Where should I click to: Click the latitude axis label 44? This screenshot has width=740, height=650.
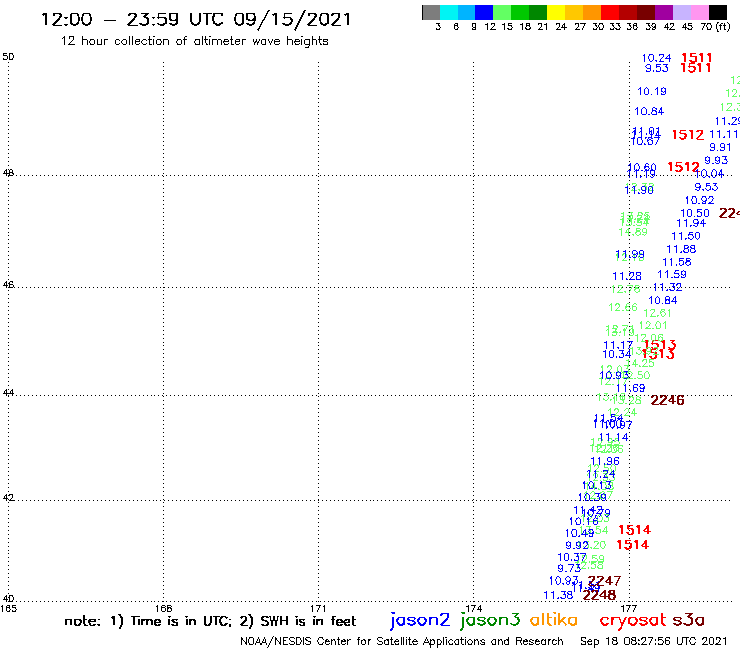pyautogui.click(x=8, y=393)
